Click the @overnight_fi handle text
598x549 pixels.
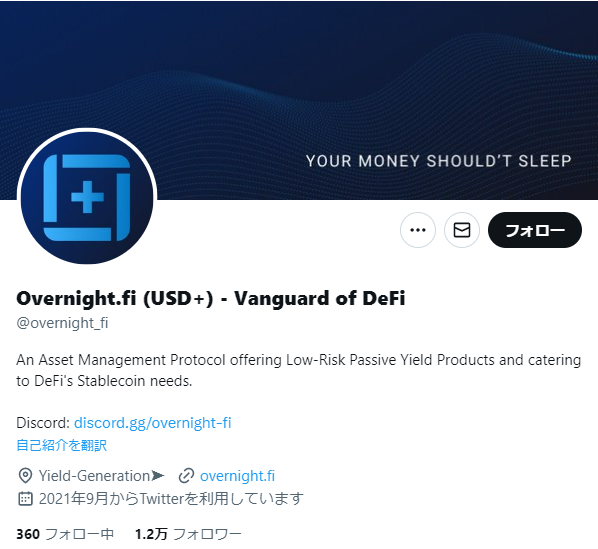coord(63,323)
